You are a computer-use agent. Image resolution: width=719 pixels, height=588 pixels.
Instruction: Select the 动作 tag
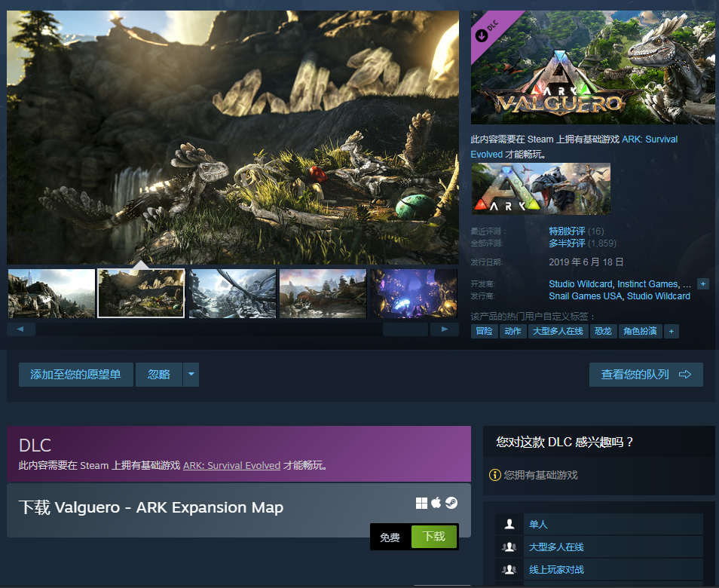512,331
